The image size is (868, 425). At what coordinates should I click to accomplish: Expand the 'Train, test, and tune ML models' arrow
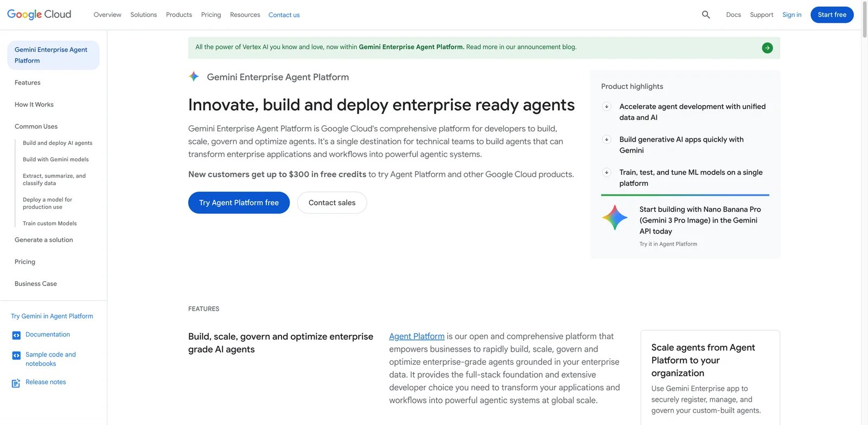(x=607, y=173)
